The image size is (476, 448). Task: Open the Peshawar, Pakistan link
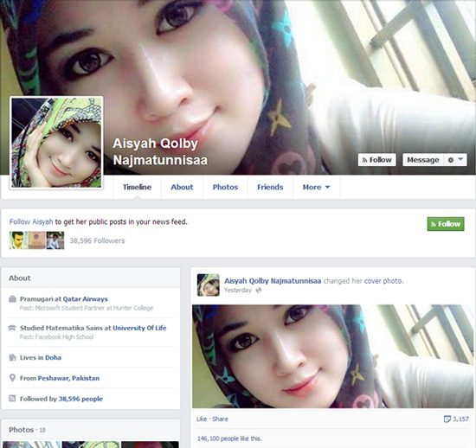pos(68,378)
